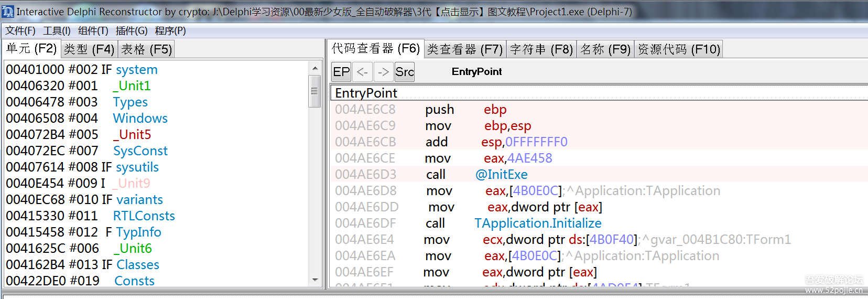This screenshot has height=299, width=868.
Task: Select line 004AE6E4 with gvar_004B1C80:TForm1
Action: tap(599, 240)
